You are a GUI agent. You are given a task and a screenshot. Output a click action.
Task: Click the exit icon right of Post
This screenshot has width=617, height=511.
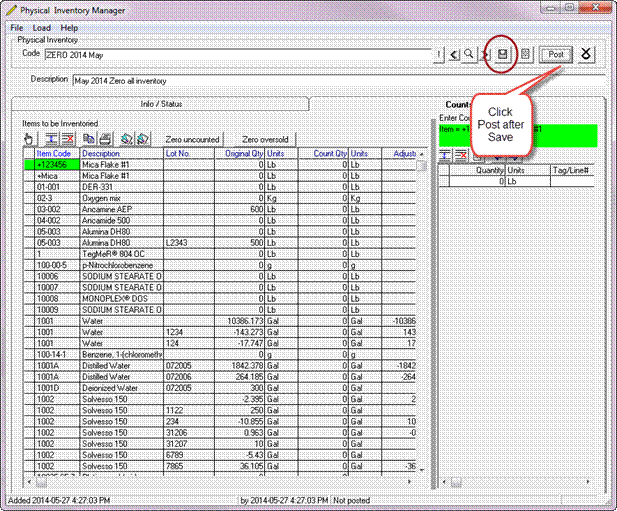point(586,54)
